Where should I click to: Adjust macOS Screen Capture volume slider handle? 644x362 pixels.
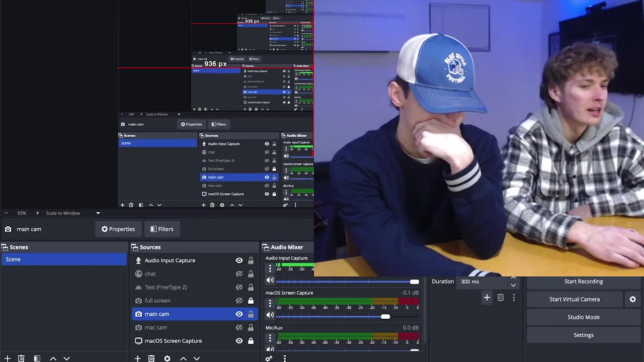click(x=385, y=316)
